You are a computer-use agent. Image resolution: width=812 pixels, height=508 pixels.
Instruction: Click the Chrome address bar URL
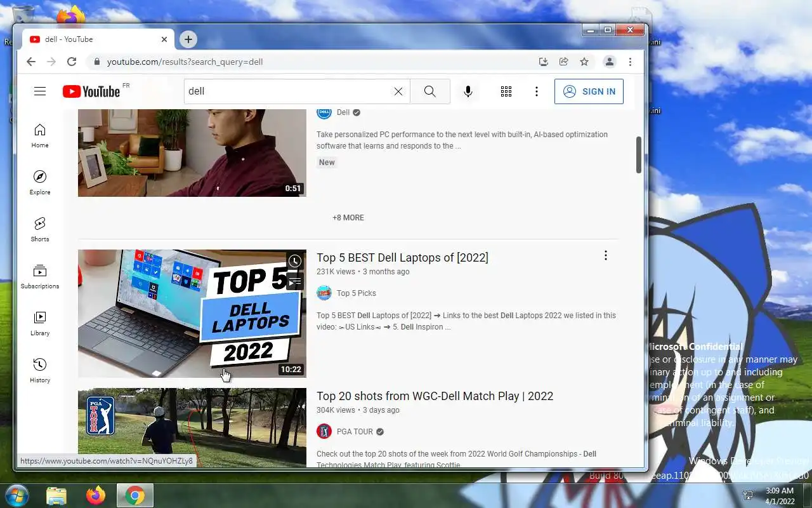pyautogui.click(x=185, y=62)
